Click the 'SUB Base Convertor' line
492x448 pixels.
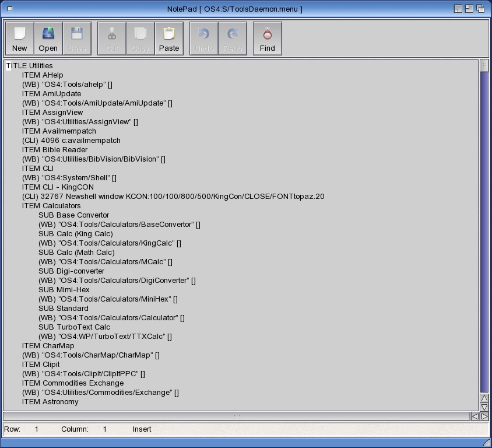(73, 215)
